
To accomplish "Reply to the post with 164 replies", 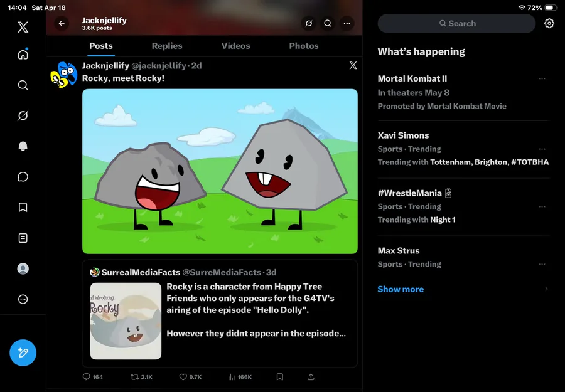I will coord(93,377).
